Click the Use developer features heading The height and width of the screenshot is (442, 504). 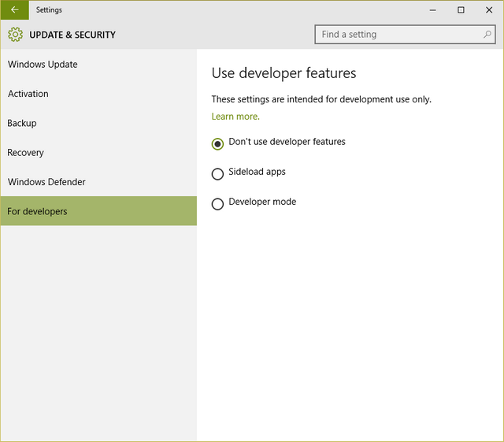[283, 73]
